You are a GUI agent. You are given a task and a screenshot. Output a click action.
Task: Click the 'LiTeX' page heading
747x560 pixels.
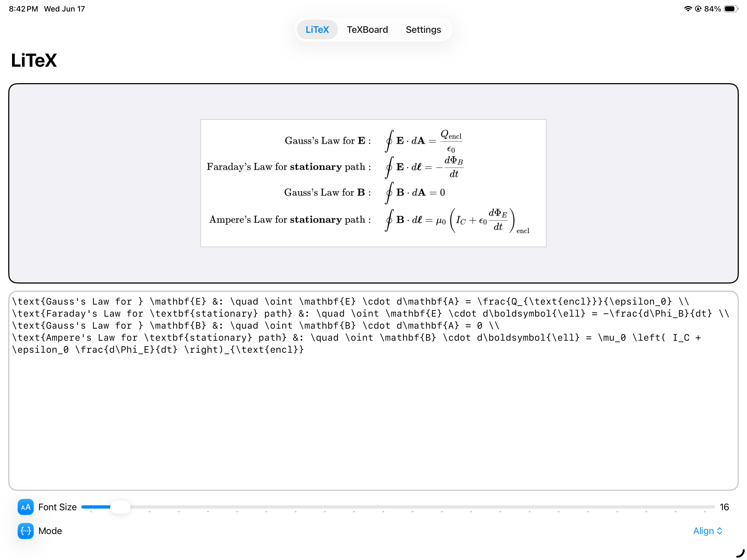[x=34, y=60]
